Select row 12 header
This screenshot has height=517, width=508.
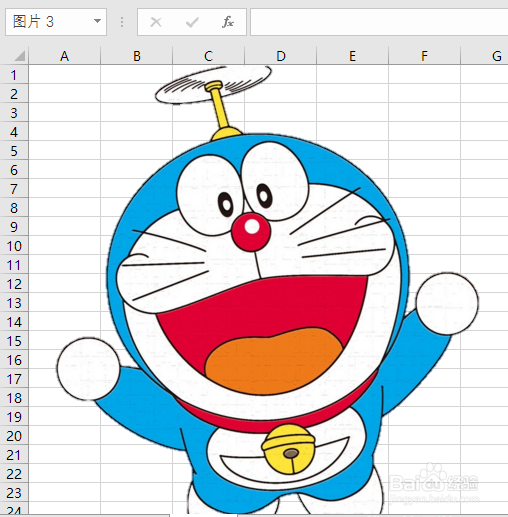pyautogui.click(x=14, y=283)
